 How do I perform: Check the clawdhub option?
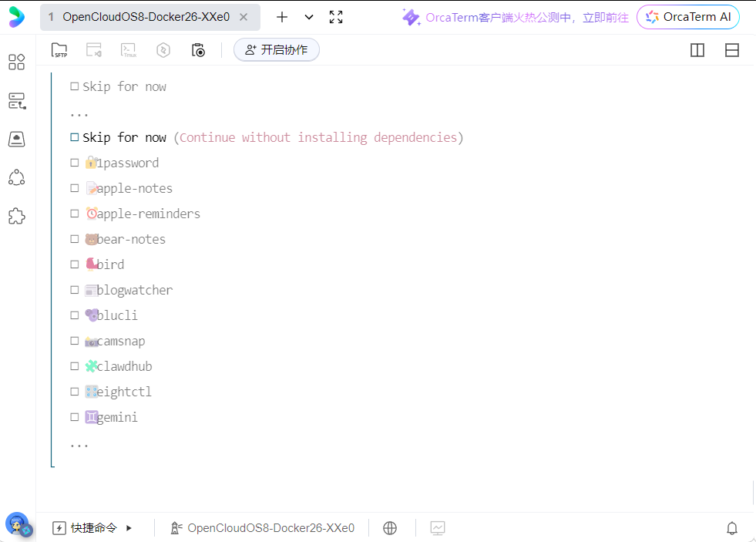tap(74, 366)
